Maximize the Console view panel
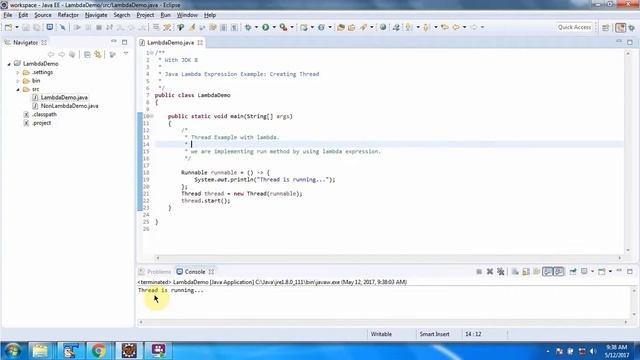The height and width of the screenshot is (360, 640). tap(630, 271)
